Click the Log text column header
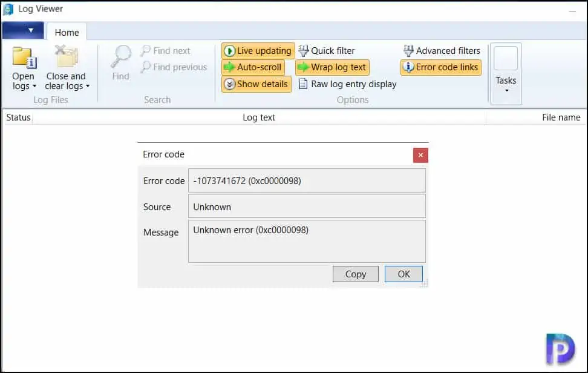Screen dimensions: 588x373 (259, 117)
